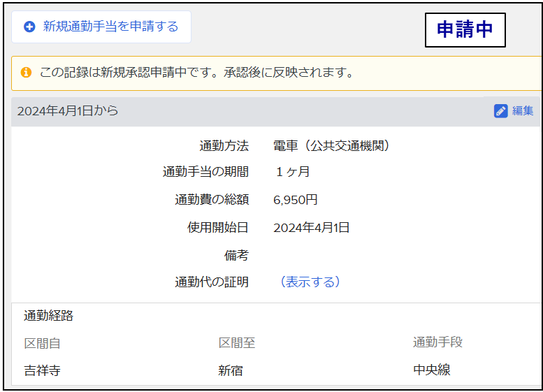This screenshot has height=392, width=543.
Task: Click the pending approval notice text
Action: pyautogui.click(x=196, y=73)
